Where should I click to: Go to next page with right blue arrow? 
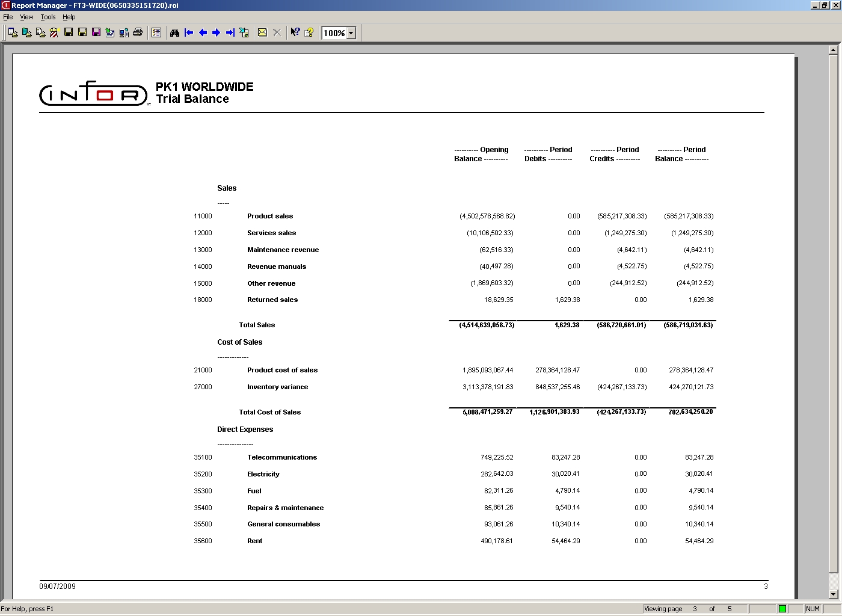point(217,32)
